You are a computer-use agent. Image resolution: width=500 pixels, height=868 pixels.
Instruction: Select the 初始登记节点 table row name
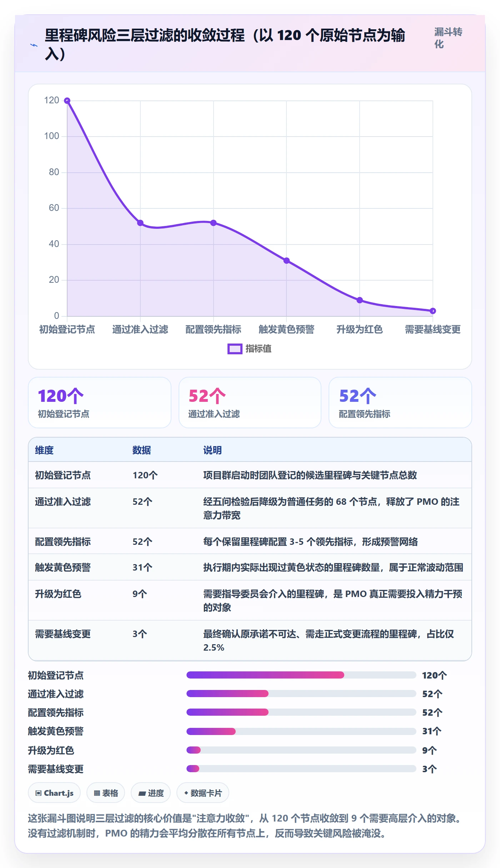point(63,475)
